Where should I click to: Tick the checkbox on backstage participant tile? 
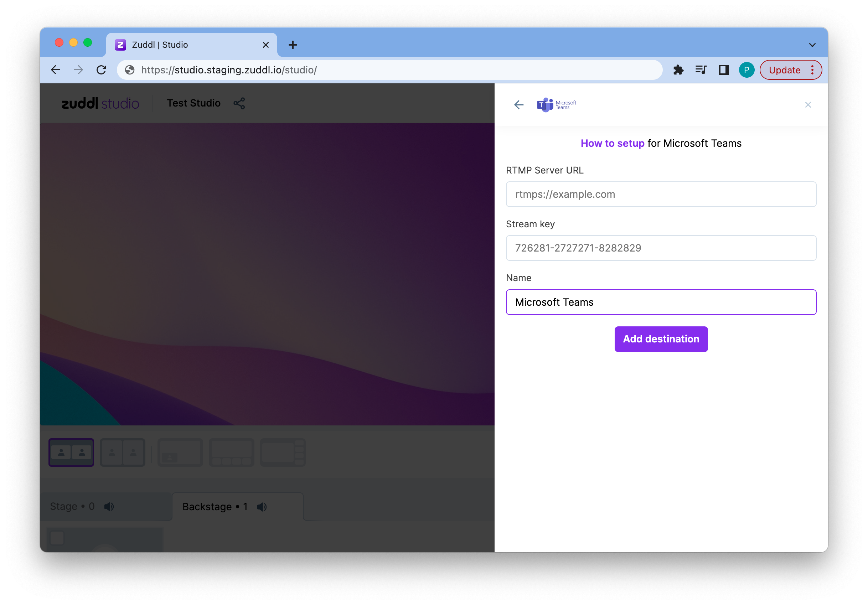click(57, 538)
